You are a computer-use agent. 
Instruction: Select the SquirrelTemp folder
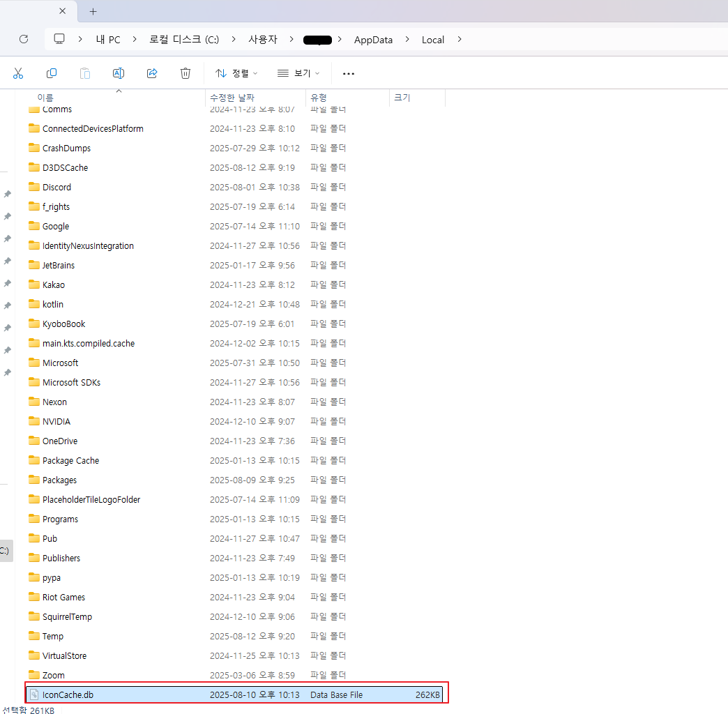click(x=67, y=616)
